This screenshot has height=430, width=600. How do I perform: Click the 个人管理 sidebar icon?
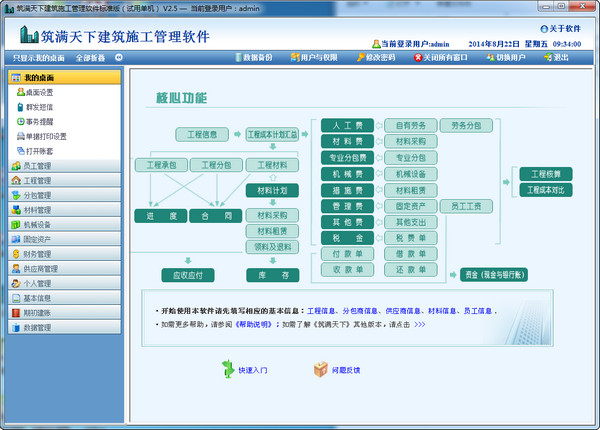[16, 283]
